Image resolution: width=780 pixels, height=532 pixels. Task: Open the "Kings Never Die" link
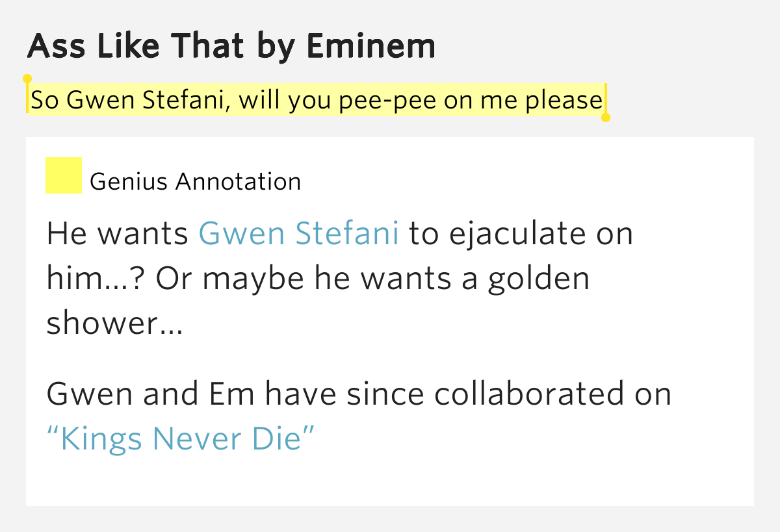tap(181, 439)
